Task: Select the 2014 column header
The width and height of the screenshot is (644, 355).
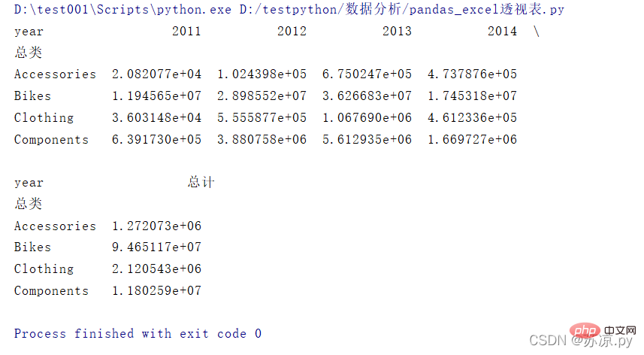Action: point(502,32)
